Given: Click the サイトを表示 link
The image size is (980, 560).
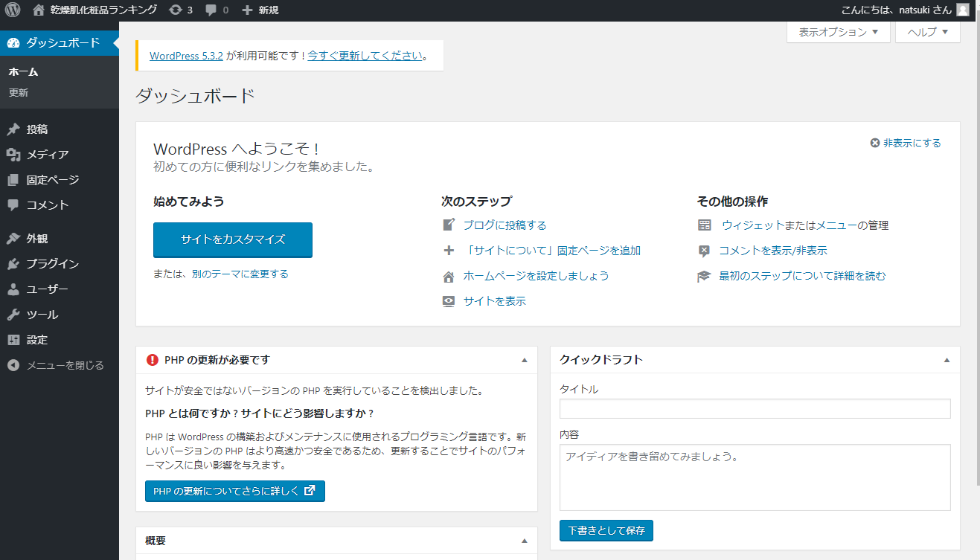Looking at the screenshot, I should pyautogui.click(x=494, y=301).
